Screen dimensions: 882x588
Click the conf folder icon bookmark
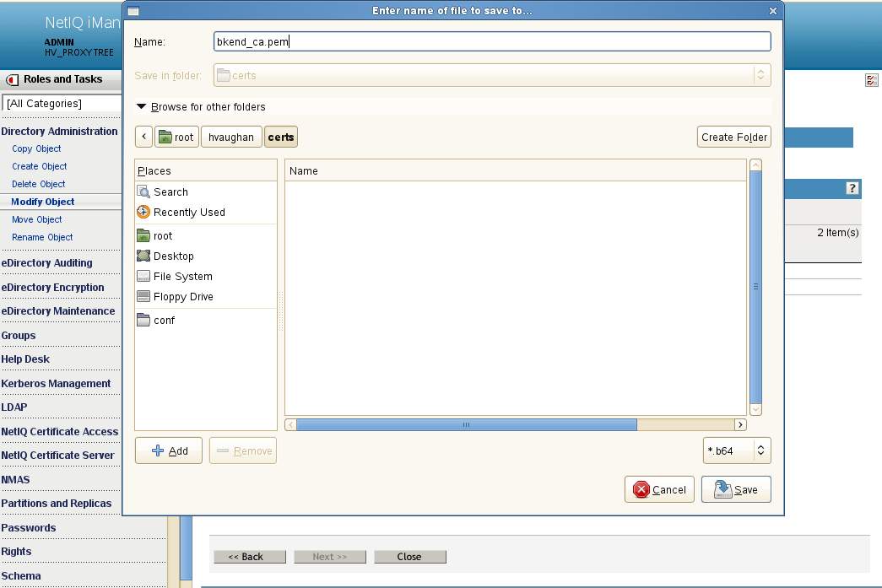point(143,320)
